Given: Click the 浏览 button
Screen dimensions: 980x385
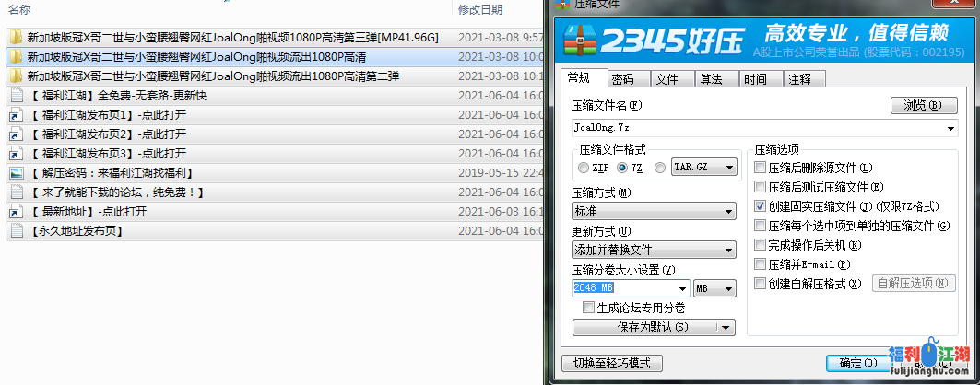Looking at the screenshot, I should (923, 106).
